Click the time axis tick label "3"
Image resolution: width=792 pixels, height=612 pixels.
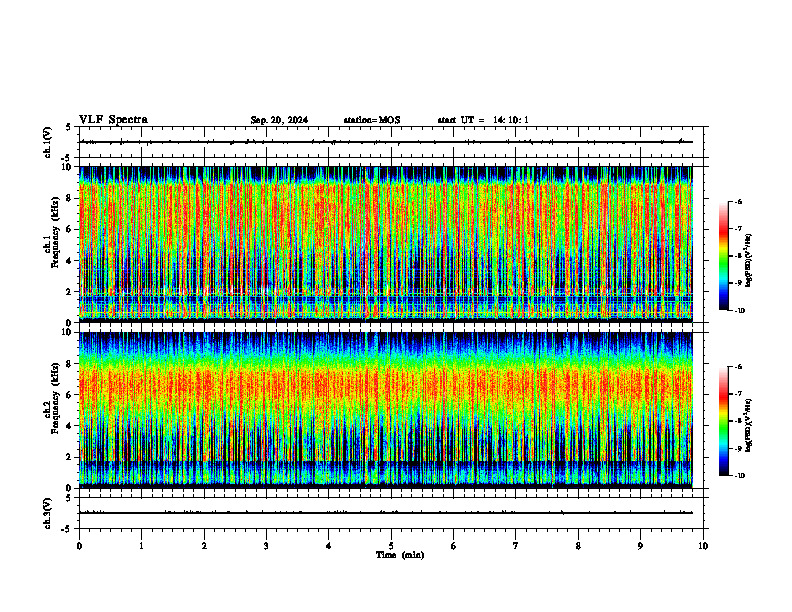pyautogui.click(x=266, y=546)
